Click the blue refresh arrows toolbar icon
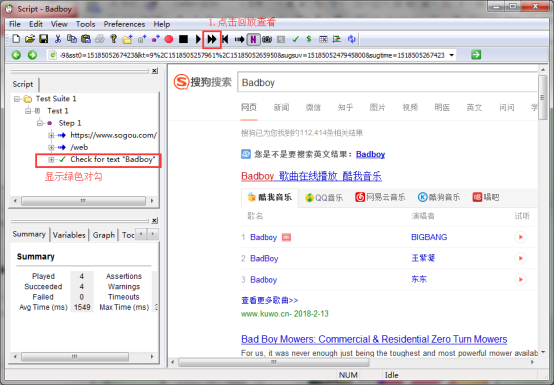The width and height of the screenshot is (554, 386). 351,39
